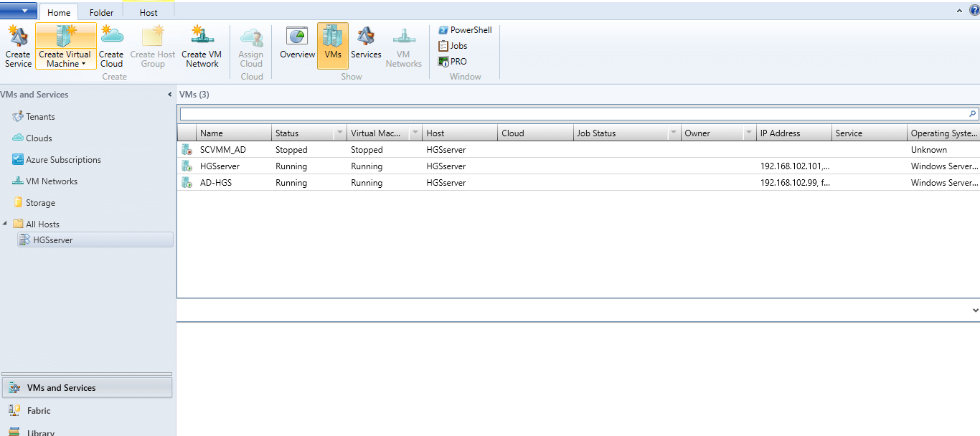Select the AD-HGS virtual machine row
The image size is (980, 436).
click(x=578, y=183)
